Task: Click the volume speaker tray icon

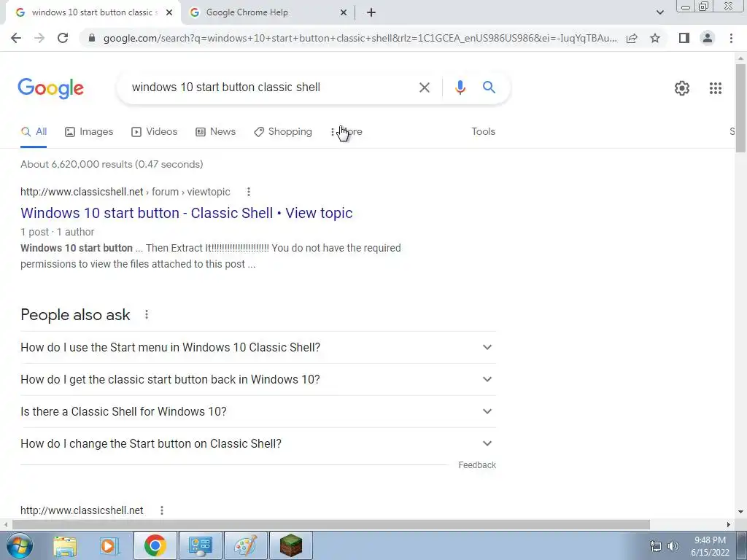Action: point(673,546)
